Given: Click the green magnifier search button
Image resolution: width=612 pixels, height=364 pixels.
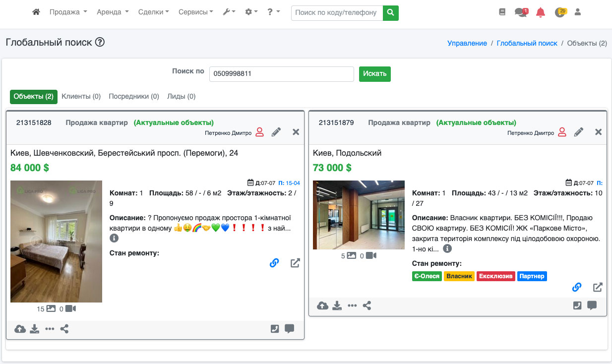Looking at the screenshot, I should click(x=391, y=12).
